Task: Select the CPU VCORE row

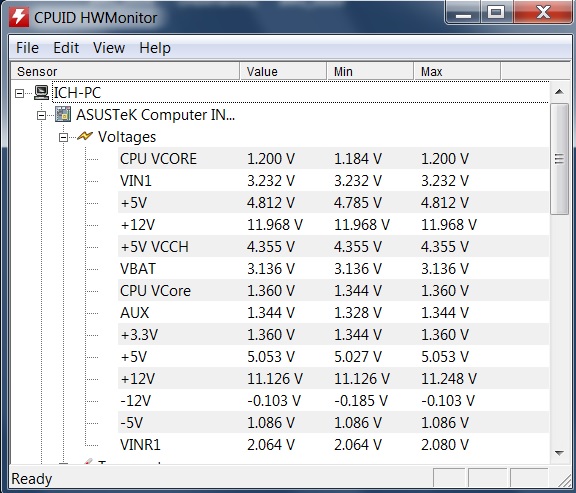Action: coord(333,158)
